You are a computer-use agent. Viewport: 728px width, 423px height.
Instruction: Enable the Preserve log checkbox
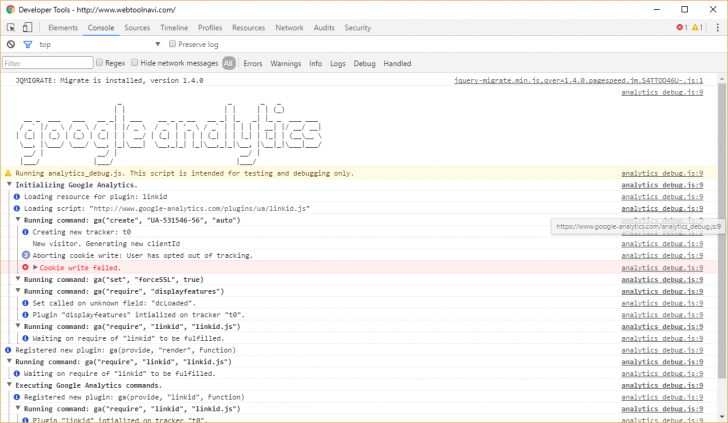click(172, 44)
